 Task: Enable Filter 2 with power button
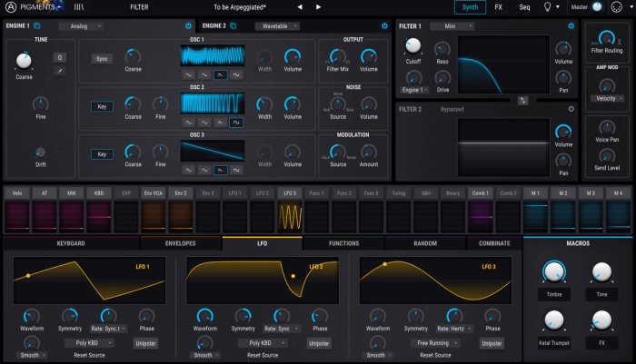(571, 109)
